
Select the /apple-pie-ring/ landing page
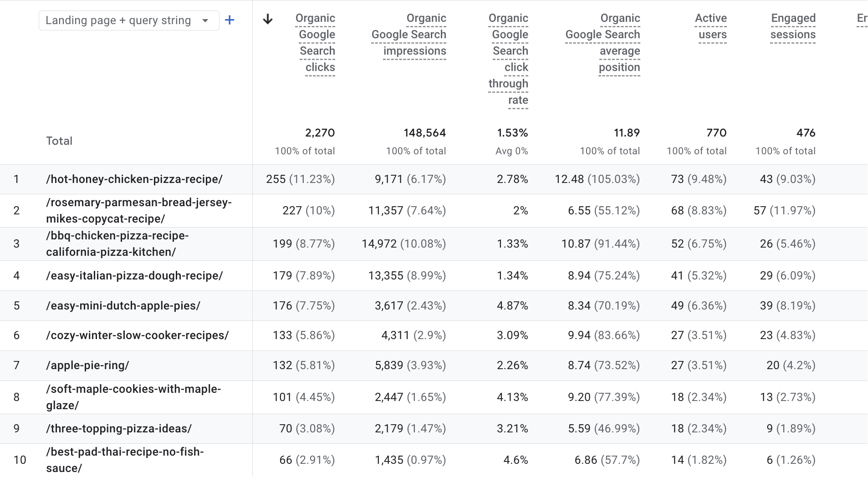point(87,365)
